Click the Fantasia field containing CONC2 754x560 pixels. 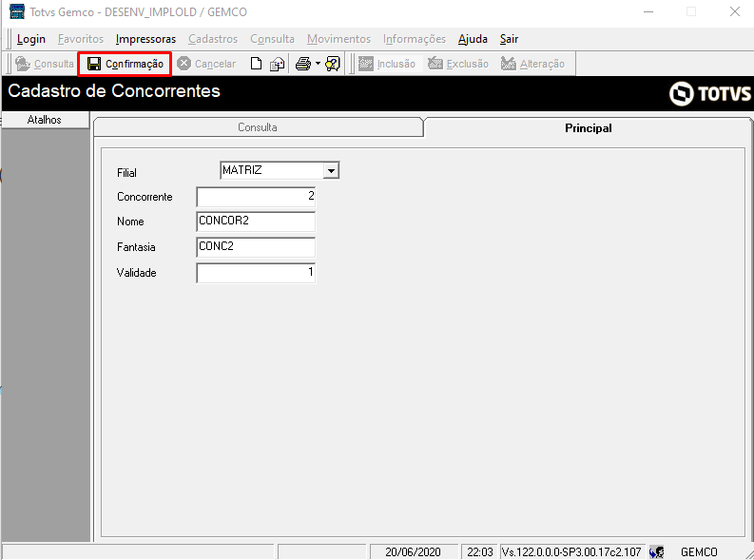[x=256, y=247]
